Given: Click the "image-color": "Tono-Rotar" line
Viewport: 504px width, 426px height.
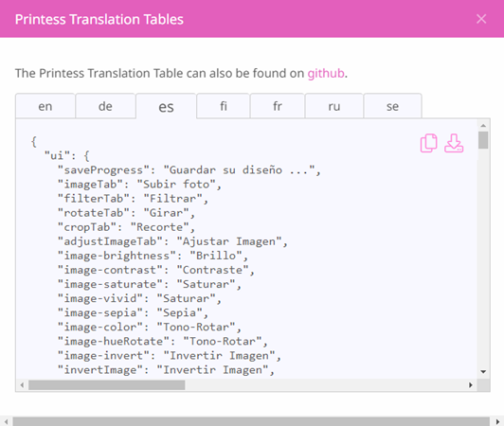Looking at the screenshot, I should 149,327.
